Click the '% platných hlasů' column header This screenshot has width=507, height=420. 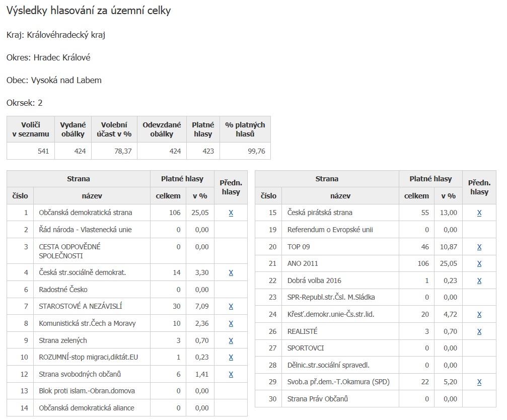(x=245, y=129)
